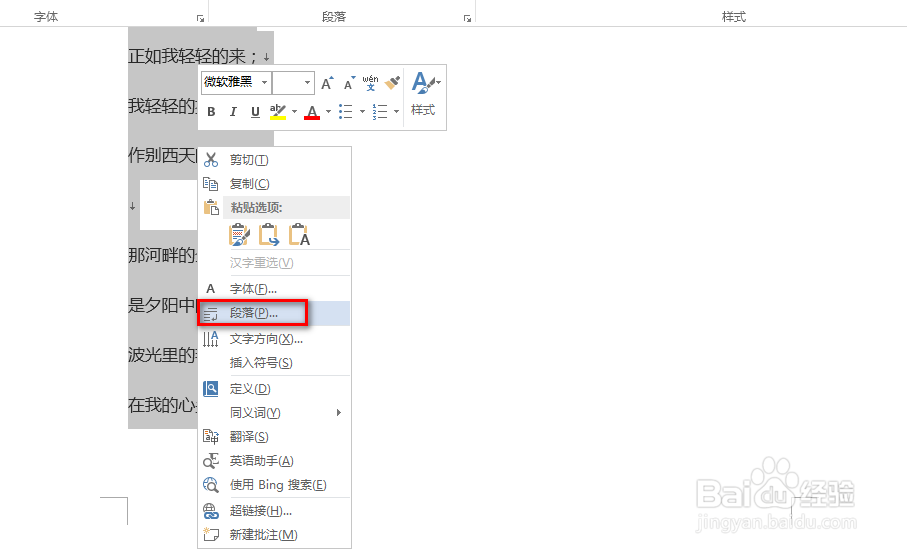The width and height of the screenshot is (907, 554).
Task: Paste with merge formatting icon
Action: [269, 235]
